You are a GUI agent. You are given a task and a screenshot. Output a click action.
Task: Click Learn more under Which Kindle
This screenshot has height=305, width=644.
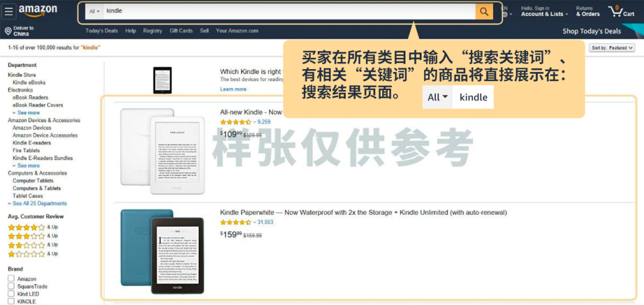(233, 89)
